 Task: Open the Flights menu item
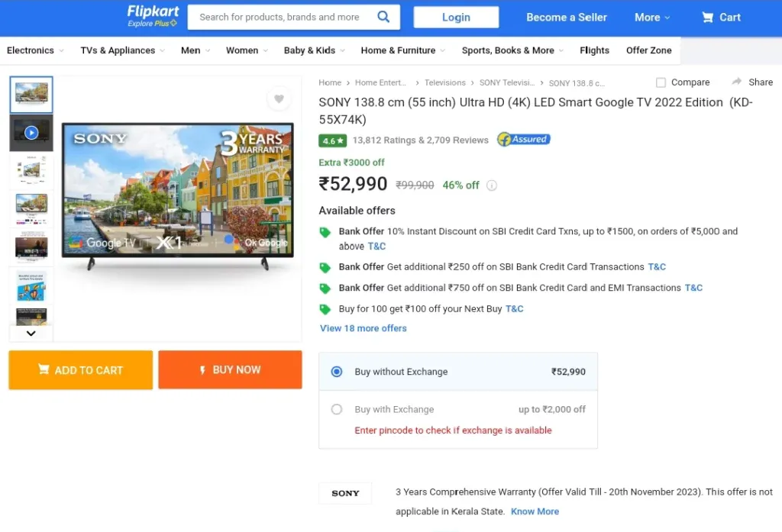(594, 50)
